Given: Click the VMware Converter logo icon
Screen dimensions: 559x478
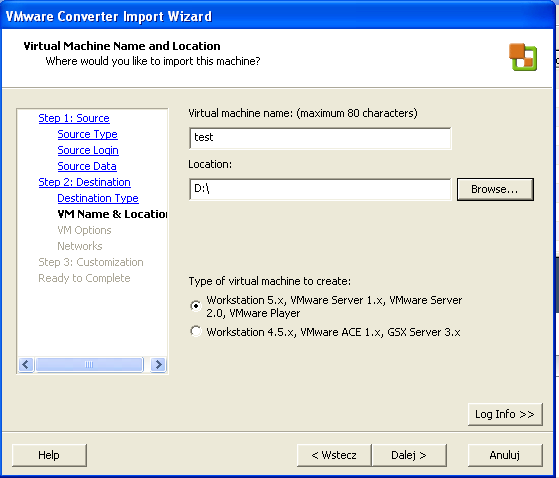Looking at the screenshot, I should [x=523, y=57].
